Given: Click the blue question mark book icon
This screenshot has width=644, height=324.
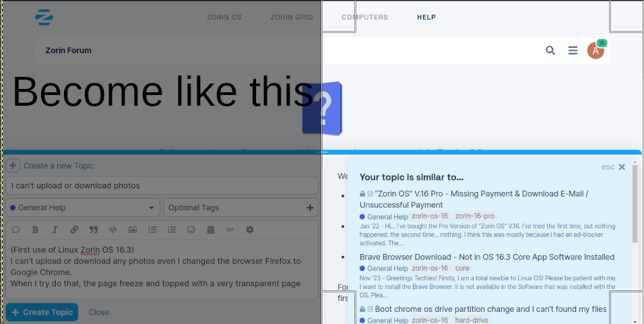Looking at the screenshot, I should click(323, 108).
